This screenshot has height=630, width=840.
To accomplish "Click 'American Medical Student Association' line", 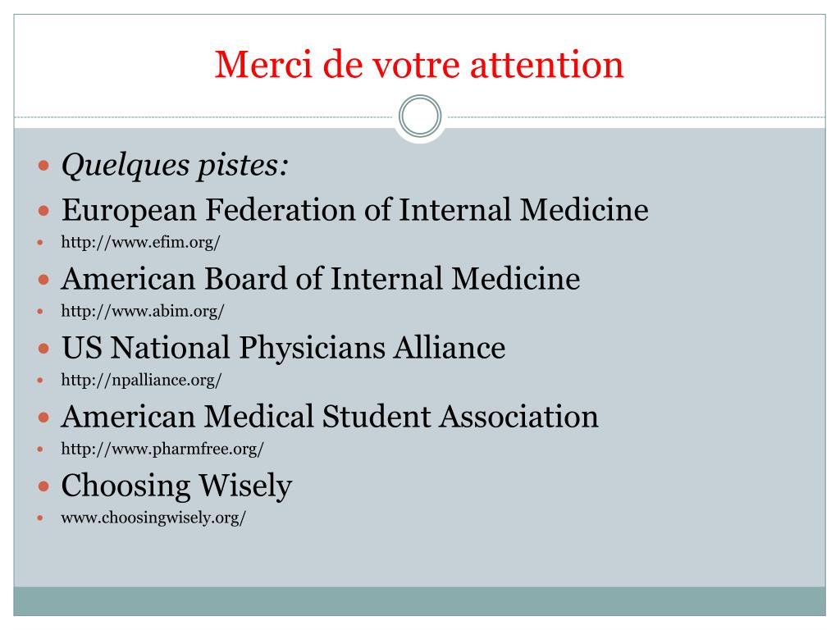I will pos(330,416).
